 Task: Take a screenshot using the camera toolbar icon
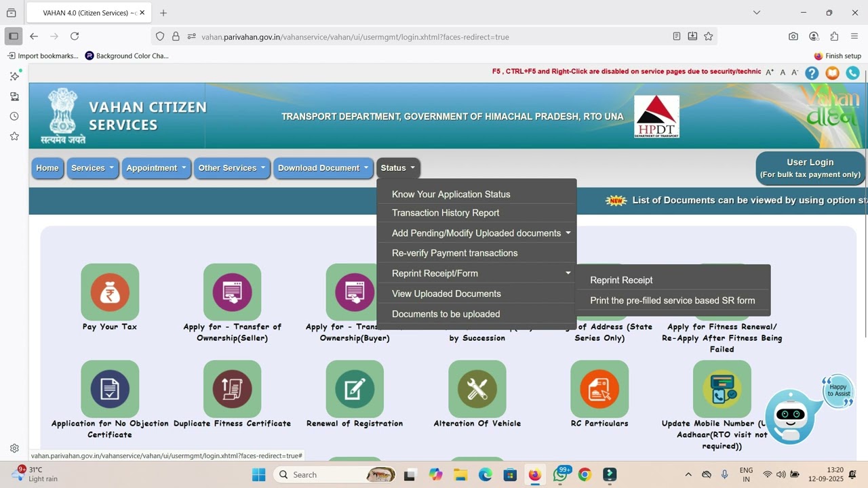pyautogui.click(x=793, y=37)
